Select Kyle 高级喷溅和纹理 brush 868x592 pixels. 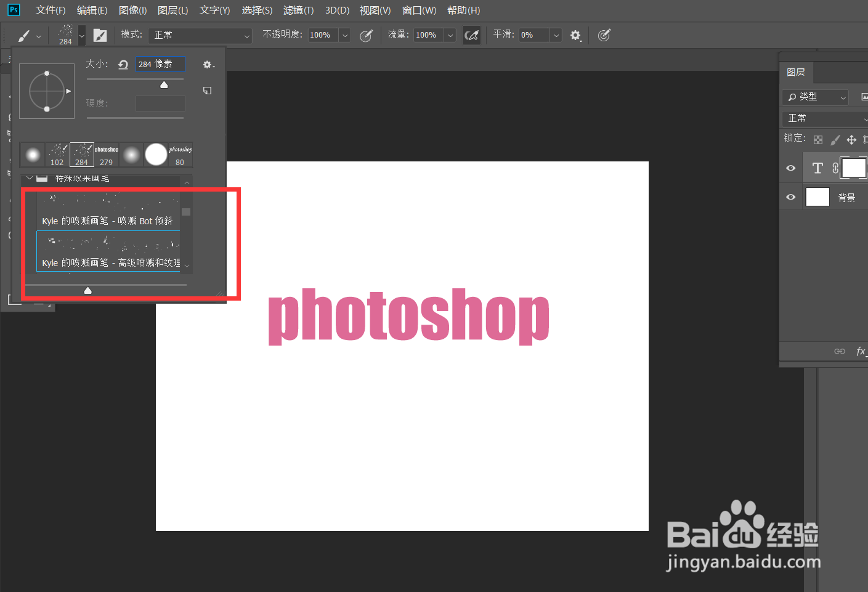click(x=108, y=251)
